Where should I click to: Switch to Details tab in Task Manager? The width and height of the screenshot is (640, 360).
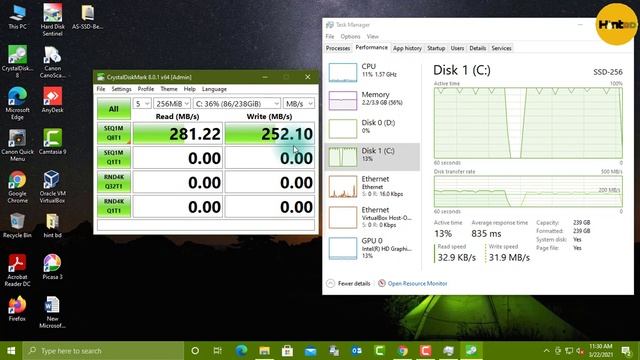coord(478,48)
